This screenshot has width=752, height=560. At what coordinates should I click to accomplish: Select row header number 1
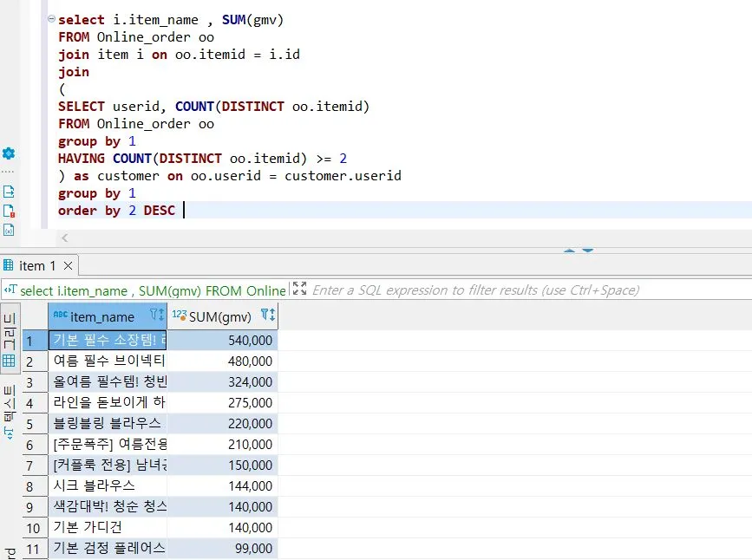tap(35, 341)
